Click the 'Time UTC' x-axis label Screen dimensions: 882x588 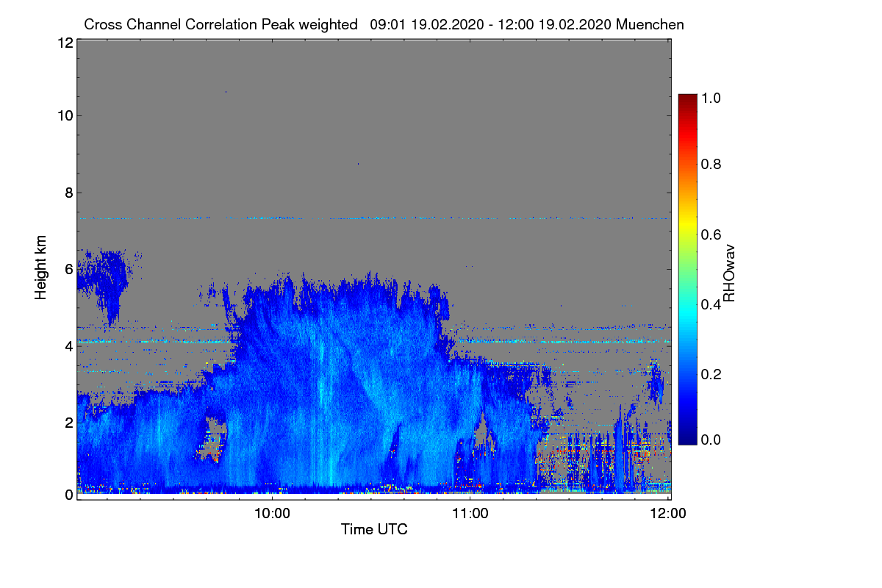374,529
